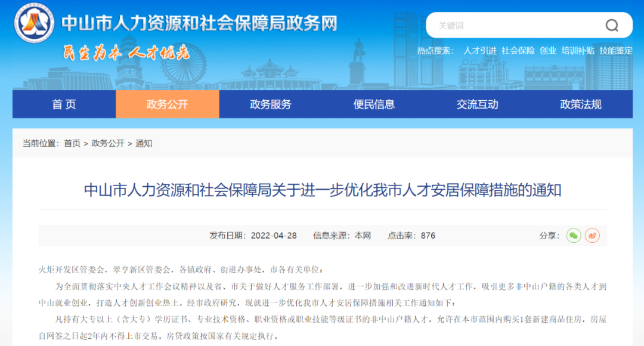Click 政务公开 in the breadcrumb trail
This screenshot has width=644, height=346.
pos(108,143)
